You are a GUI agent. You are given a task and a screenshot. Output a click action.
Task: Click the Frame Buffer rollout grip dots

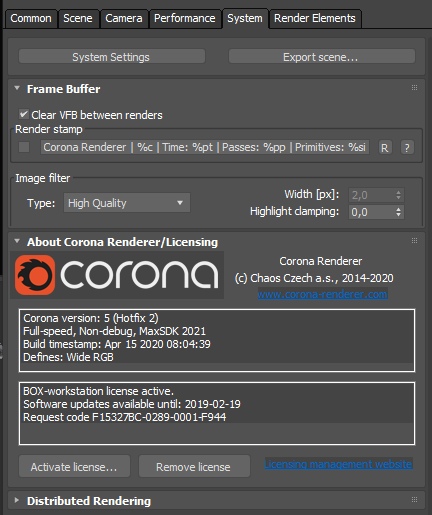point(414,88)
